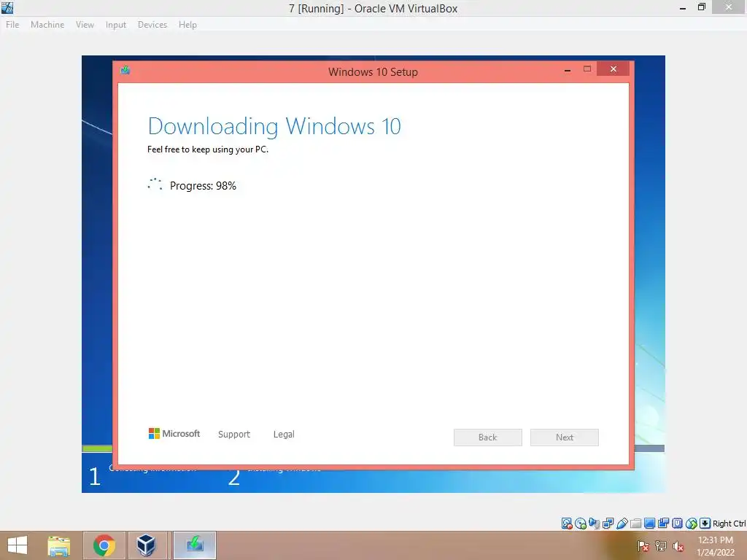This screenshot has width=747, height=560.
Task: Open the View menu
Action: pos(85,25)
